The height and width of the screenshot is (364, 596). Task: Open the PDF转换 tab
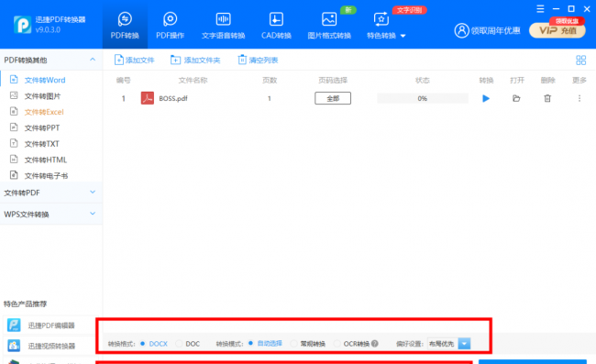(x=125, y=25)
